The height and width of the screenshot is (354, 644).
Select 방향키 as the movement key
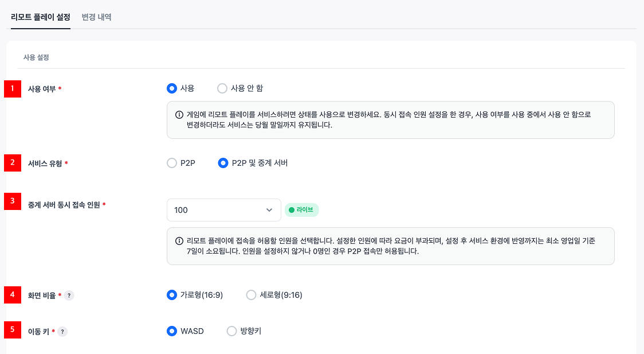click(x=232, y=331)
